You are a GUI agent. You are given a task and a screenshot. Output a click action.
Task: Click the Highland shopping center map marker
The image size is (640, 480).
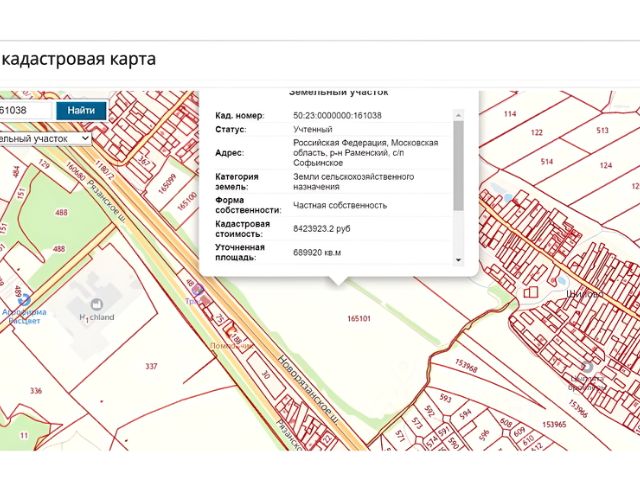coord(95,303)
